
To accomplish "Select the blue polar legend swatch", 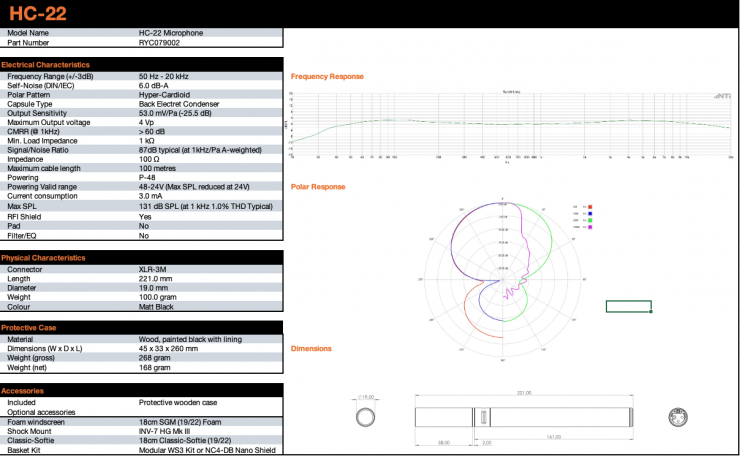I will point(591,213).
